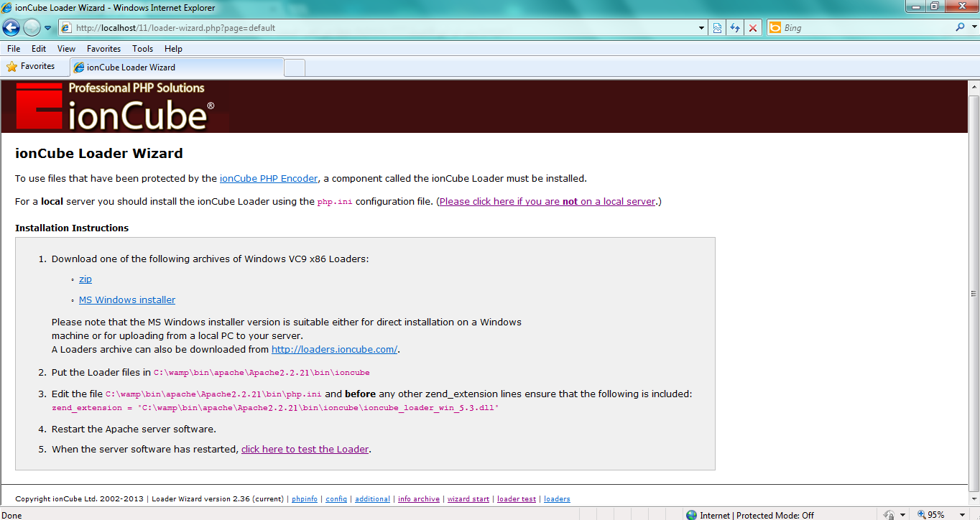Open the loaders.ioncube.com link
The width and height of the screenshot is (980, 520).
tap(334, 349)
